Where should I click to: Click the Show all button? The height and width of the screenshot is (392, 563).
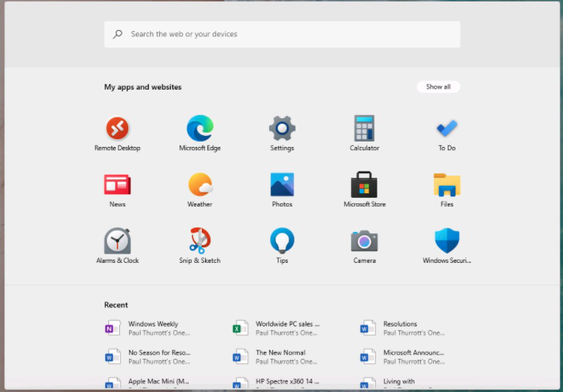point(438,87)
